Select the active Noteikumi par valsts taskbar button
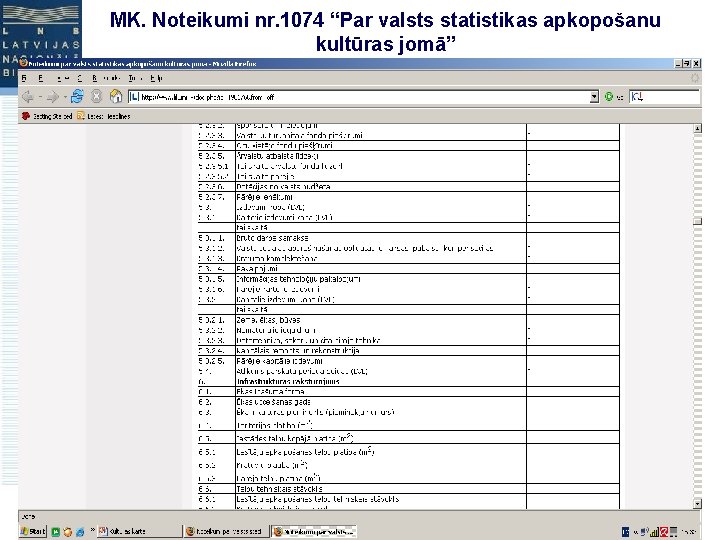The image size is (720, 540). (314, 531)
